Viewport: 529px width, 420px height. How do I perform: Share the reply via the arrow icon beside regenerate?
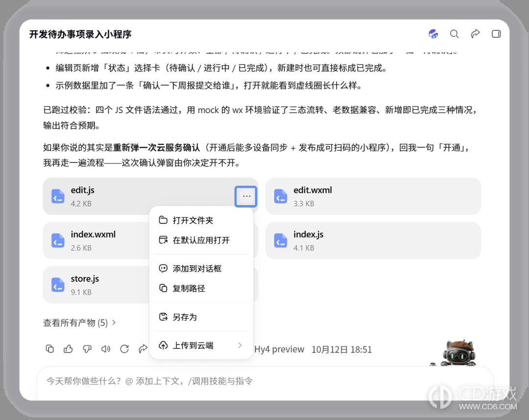[143, 349]
